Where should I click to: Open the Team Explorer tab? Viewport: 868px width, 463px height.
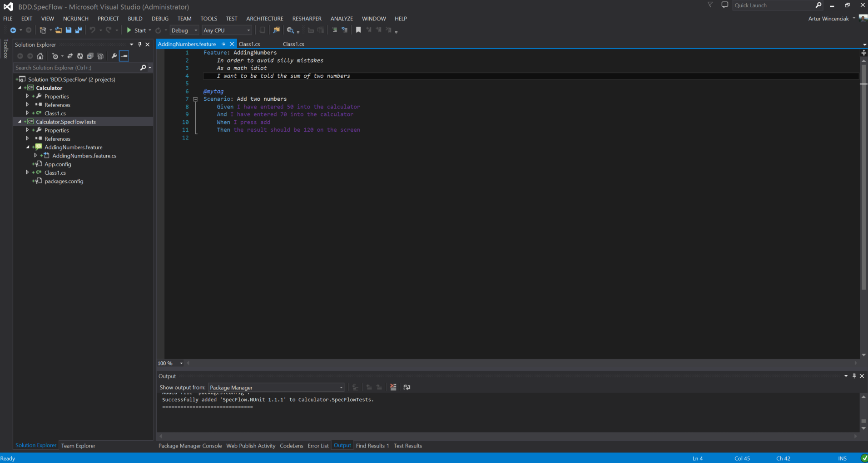pyautogui.click(x=78, y=446)
